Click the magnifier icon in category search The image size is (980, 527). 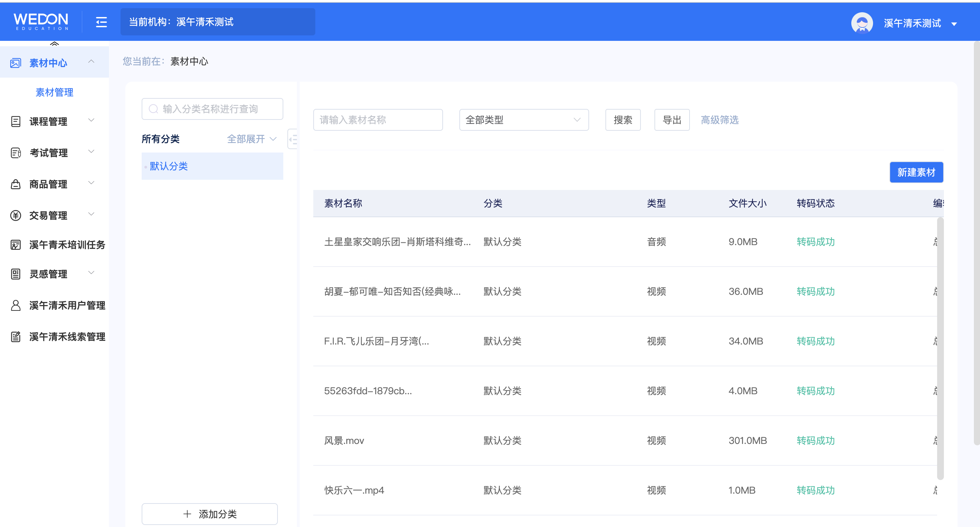click(153, 109)
